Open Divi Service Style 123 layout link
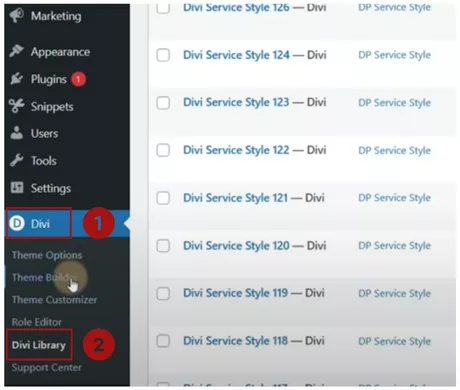The image size is (460, 390). click(236, 102)
